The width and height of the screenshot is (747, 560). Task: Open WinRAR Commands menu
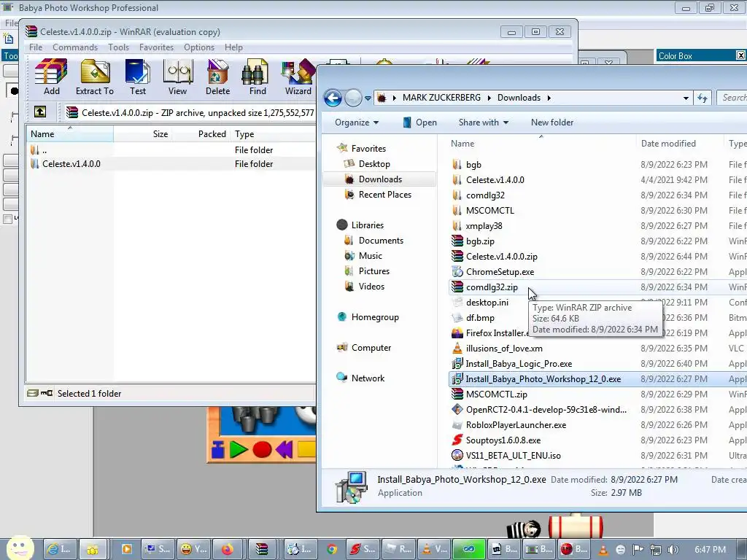coord(75,47)
